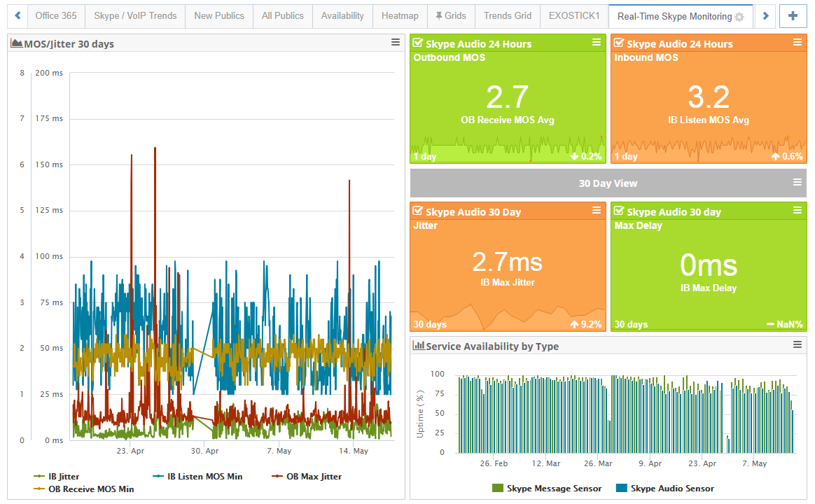
Task: Select the EXOSTICK1 tab
Action: [574, 16]
